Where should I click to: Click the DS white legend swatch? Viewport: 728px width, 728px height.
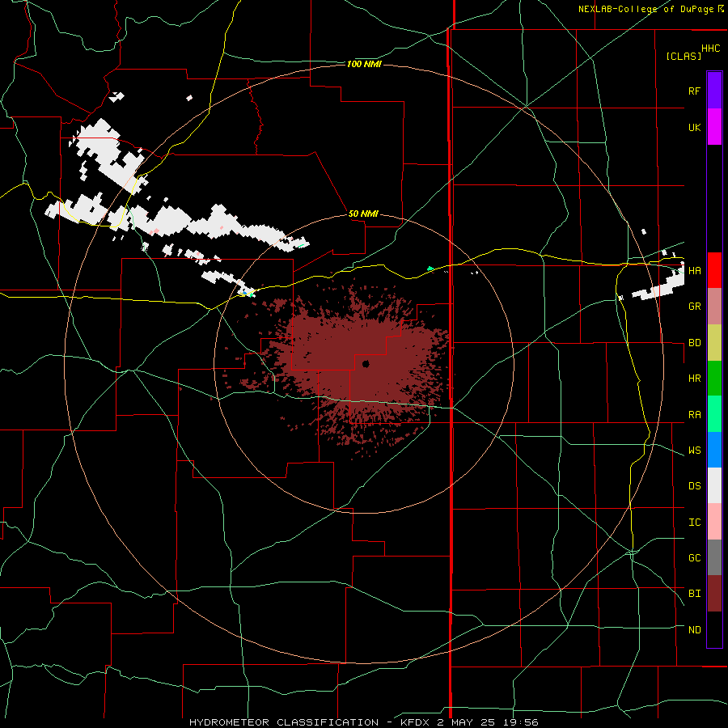click(714, 485)
